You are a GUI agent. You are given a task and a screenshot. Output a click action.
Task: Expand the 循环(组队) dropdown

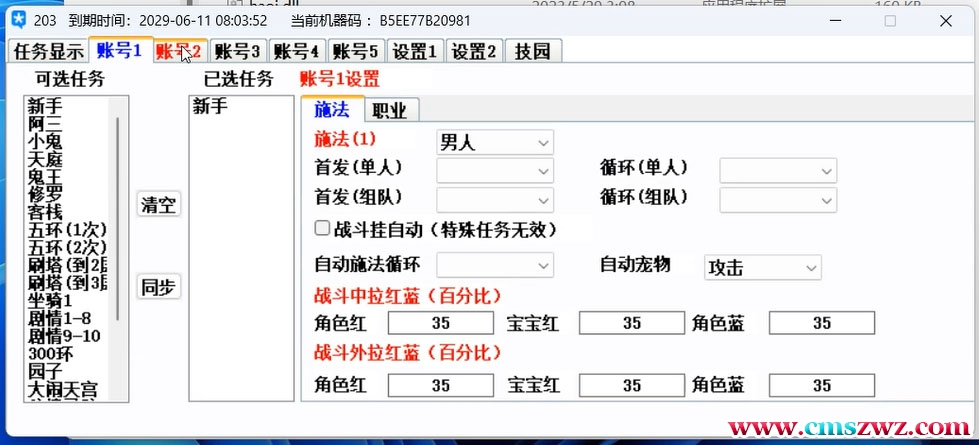(x=778, y=200)
